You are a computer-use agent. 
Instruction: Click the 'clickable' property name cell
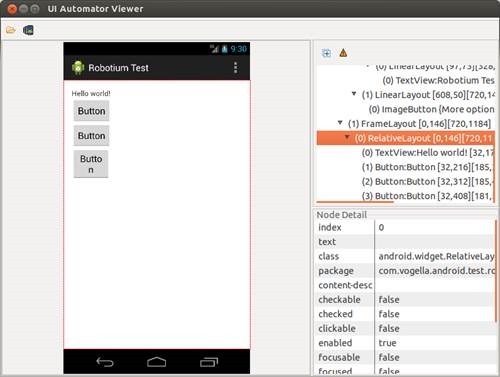(x=344, y=328)
